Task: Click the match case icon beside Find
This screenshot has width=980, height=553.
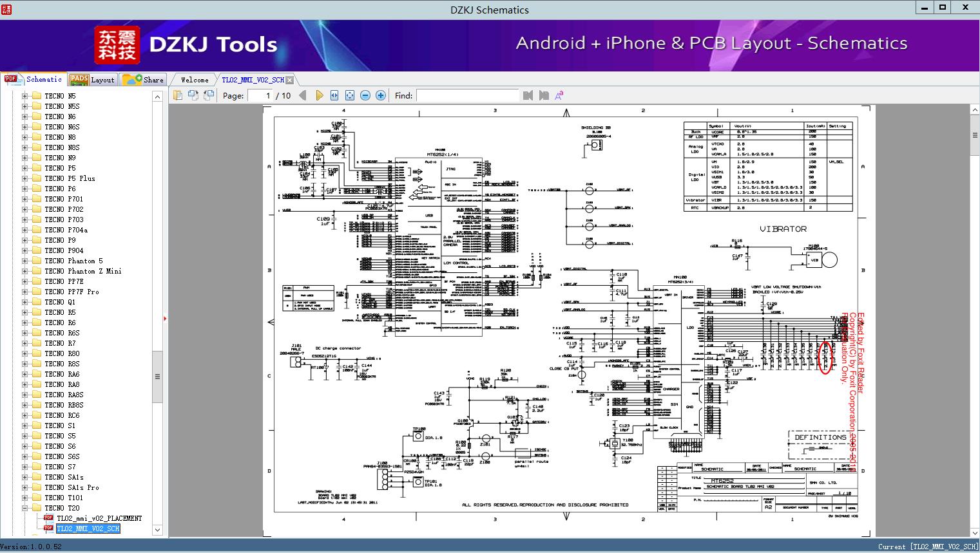Action: tap(559, 95)
